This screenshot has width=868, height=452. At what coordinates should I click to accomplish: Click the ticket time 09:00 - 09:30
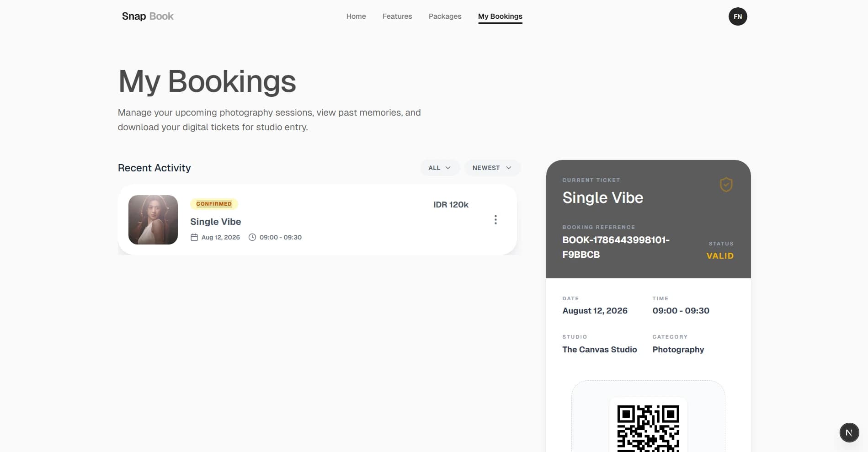681,311
